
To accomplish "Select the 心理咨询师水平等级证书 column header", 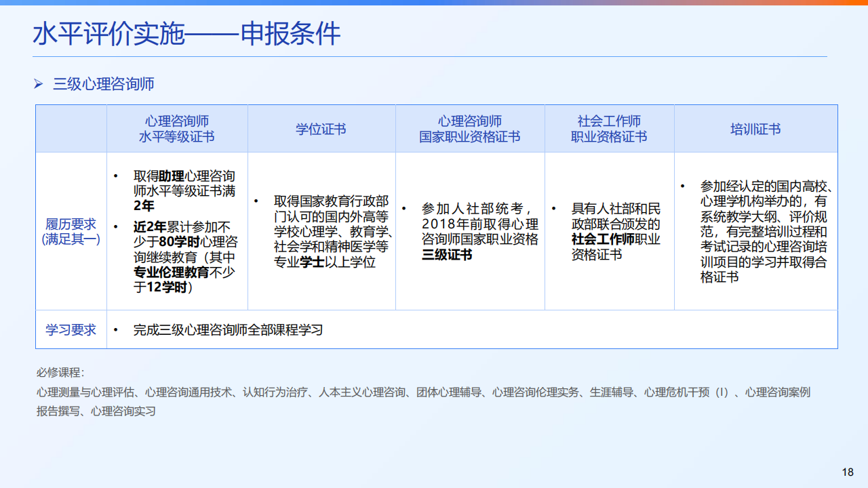I will coord(176,128).
